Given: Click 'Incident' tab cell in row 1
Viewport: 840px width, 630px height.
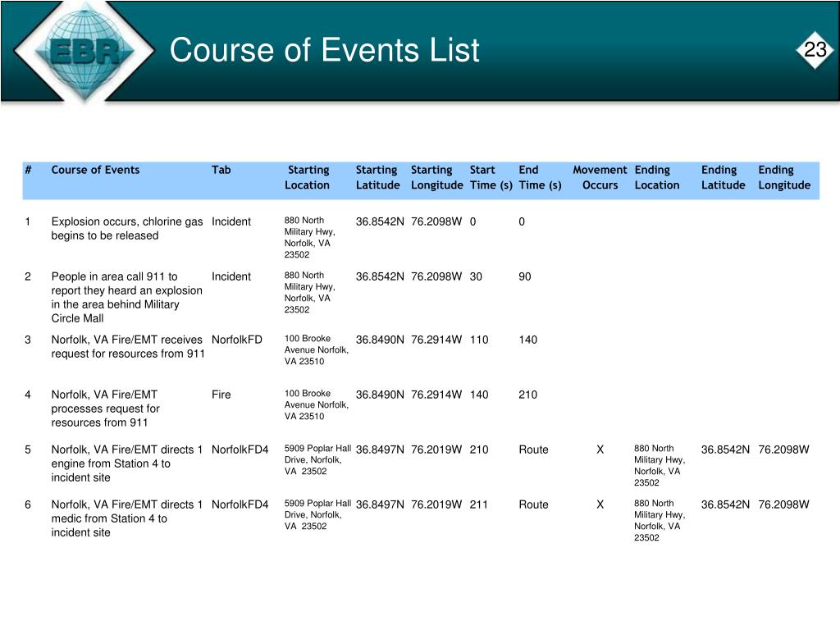Looking at the screenshot, I should point(231,221).
